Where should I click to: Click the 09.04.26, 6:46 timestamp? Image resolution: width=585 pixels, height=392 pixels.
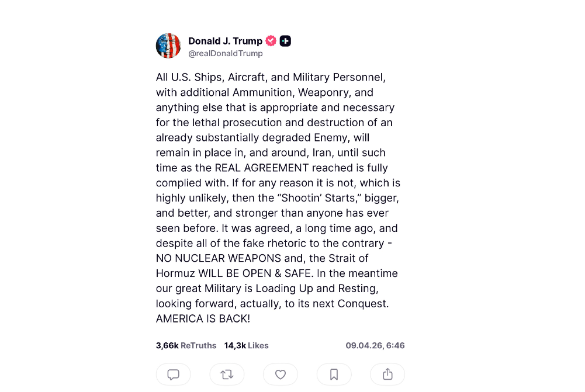(x=375, y=345)
